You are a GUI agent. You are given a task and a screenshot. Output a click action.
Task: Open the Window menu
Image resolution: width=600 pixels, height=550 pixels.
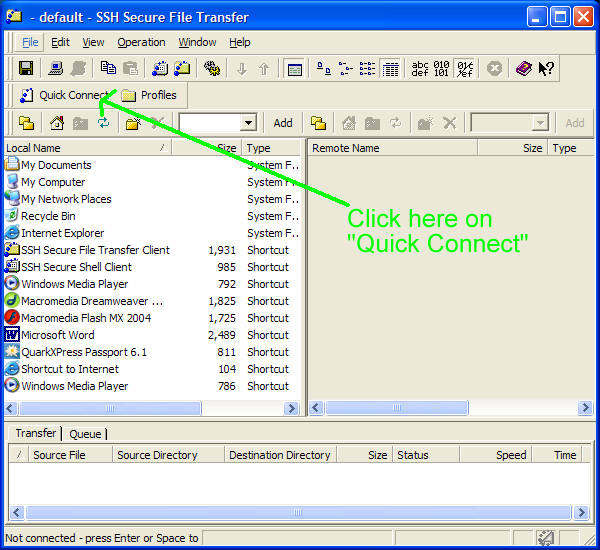coord(197,42)
